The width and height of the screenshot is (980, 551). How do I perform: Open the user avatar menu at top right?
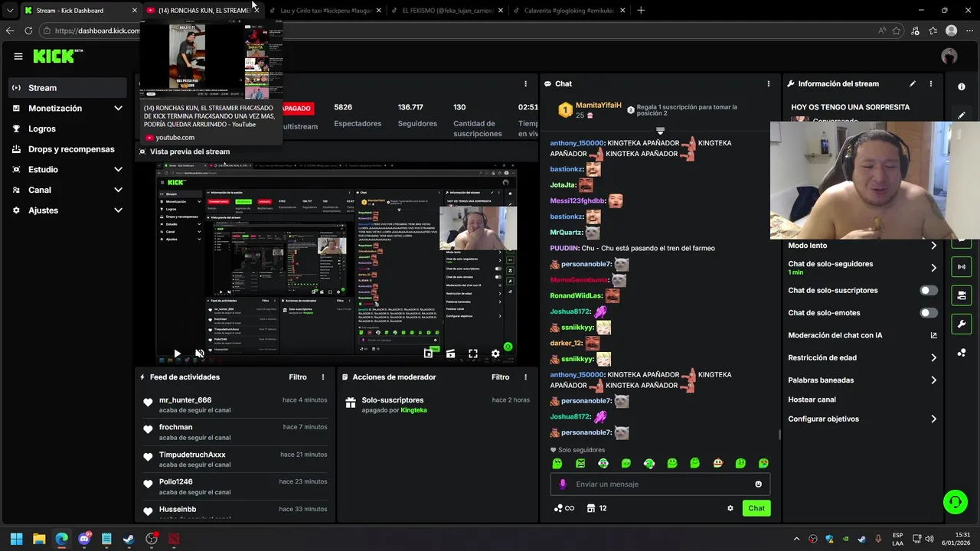click(x=949, y=56)
